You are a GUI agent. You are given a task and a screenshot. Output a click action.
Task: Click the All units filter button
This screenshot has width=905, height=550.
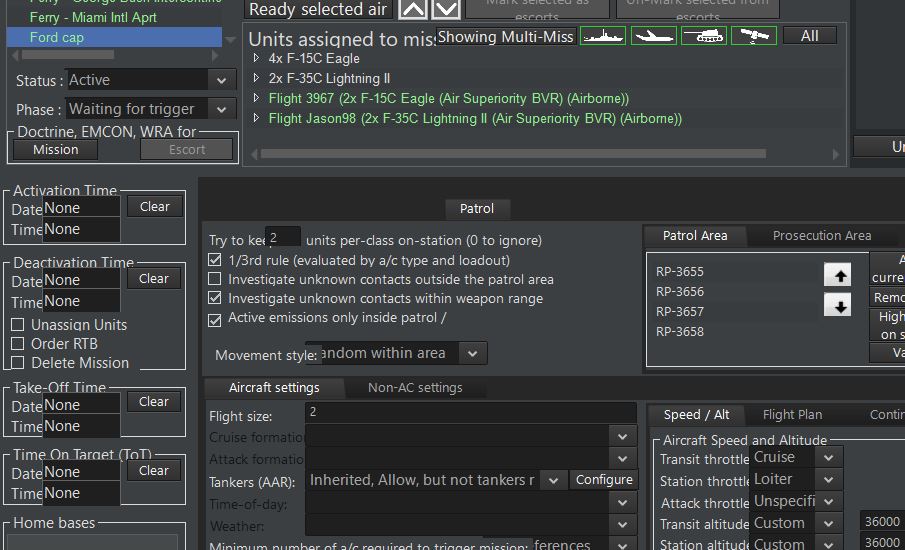(x=809, y=36)
